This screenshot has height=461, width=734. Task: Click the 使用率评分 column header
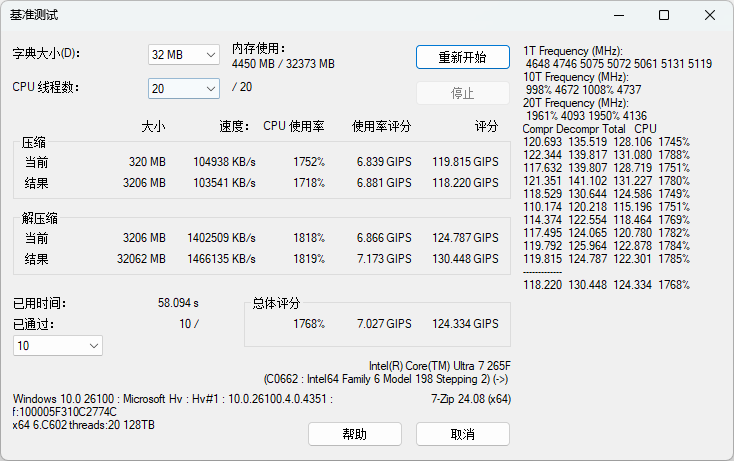pyautogui.click(x=381, y=126)
